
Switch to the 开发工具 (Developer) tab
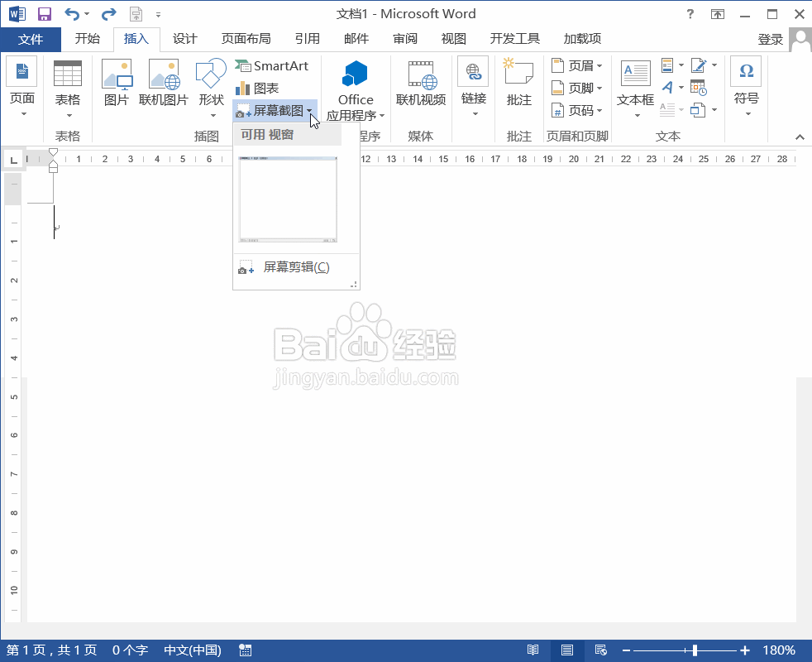point(515,39)
